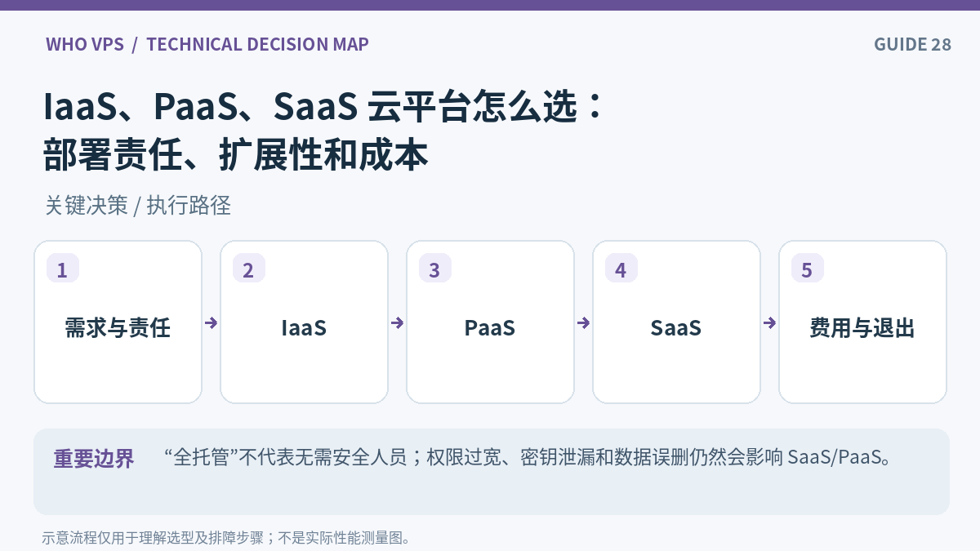Click the title line 部署责任、扩展性和成本
The height and width of the screenshot is (551, 980).
[236, 154]
